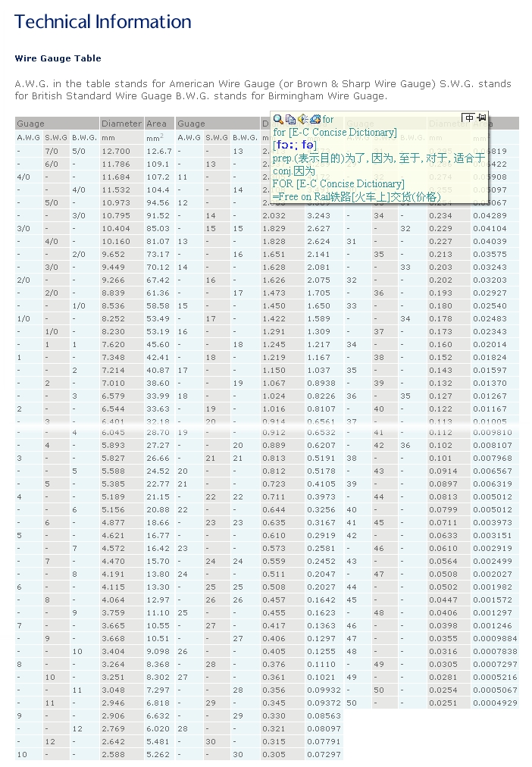Click the area cell '126.7'
Viewport: 532px width, 767px height.
click(x=159, y=152)
